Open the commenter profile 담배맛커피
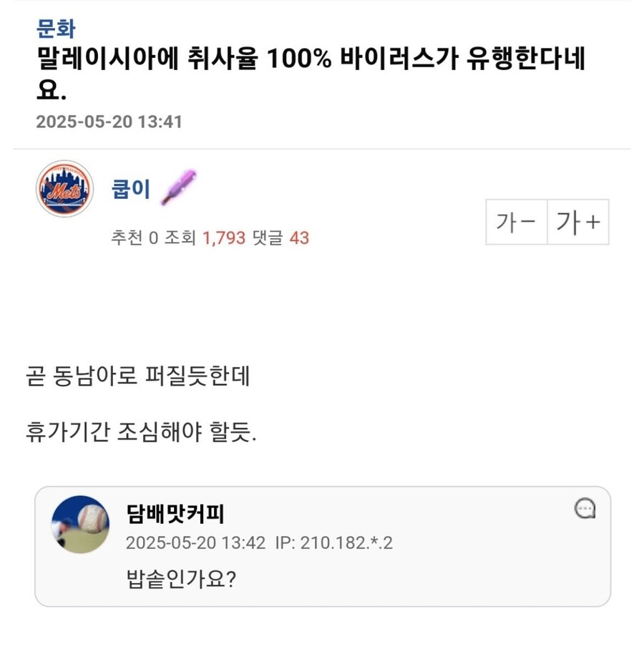 click(175, 514)
